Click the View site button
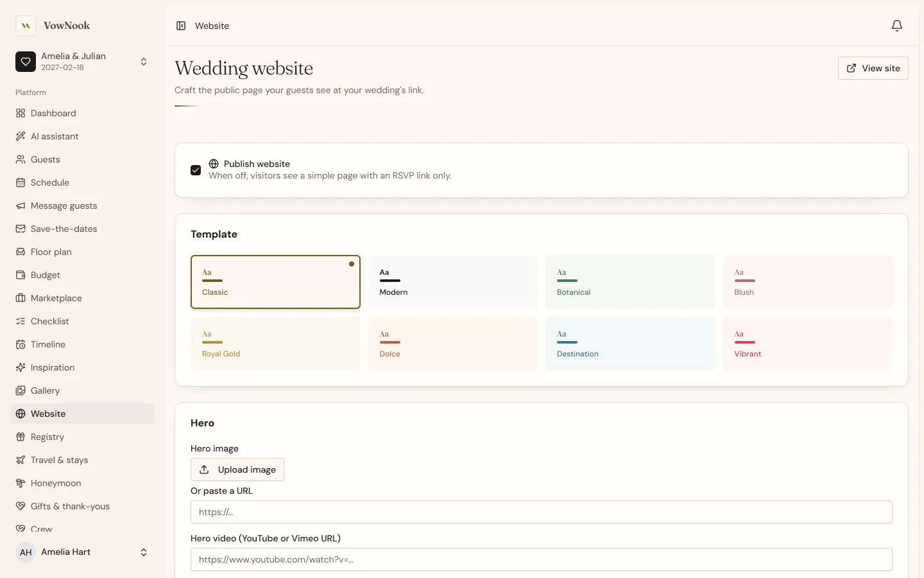The image size is (924, 578). pos(873,68)
